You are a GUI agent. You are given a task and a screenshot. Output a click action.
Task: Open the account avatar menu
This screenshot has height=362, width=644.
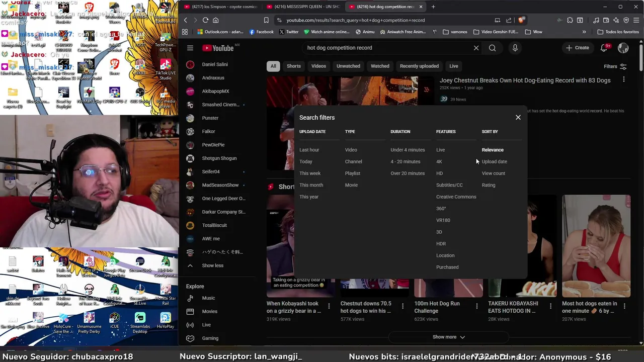point(623,48)
